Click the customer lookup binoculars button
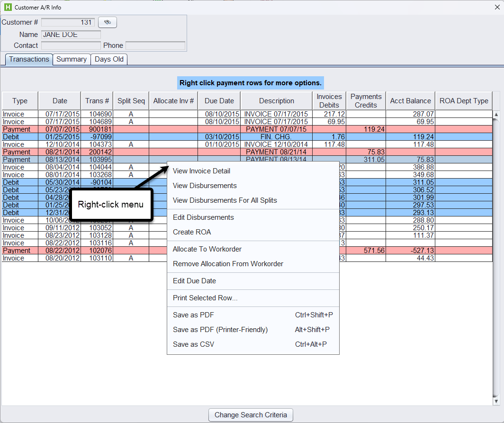 pyautogui.click(x=107, y=22)
